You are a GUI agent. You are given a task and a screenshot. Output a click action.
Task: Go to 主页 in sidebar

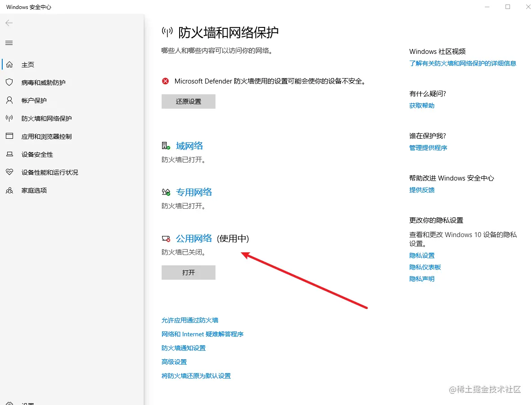click(x=28, y=65)
